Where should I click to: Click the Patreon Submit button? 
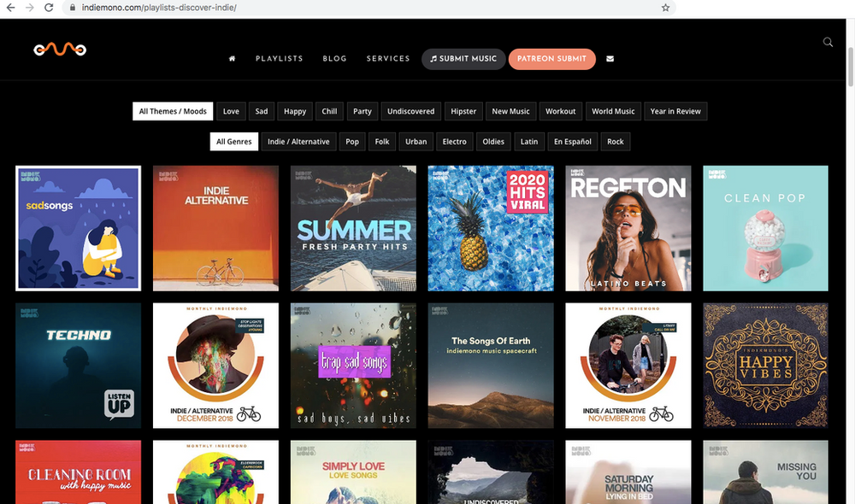551,59
